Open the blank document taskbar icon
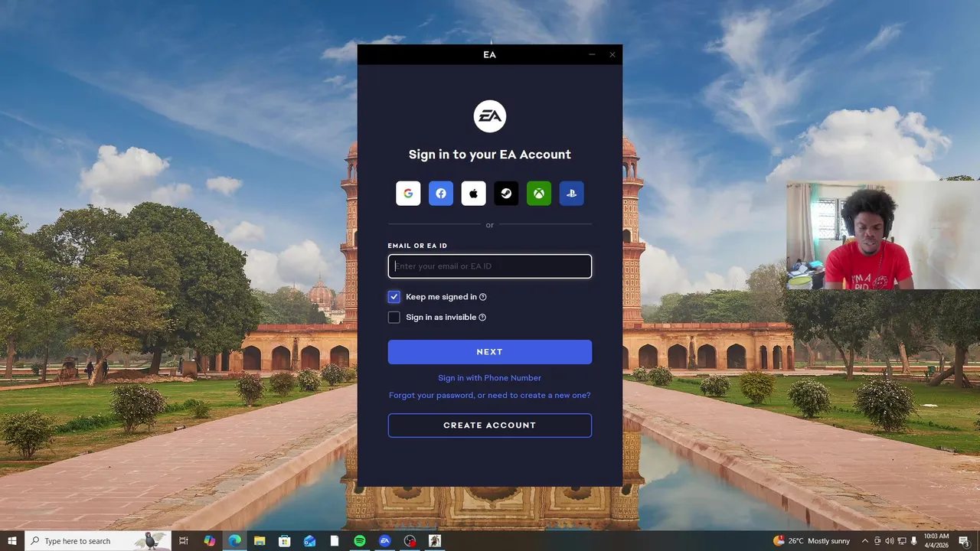980x551 pixels. [335, 541]
